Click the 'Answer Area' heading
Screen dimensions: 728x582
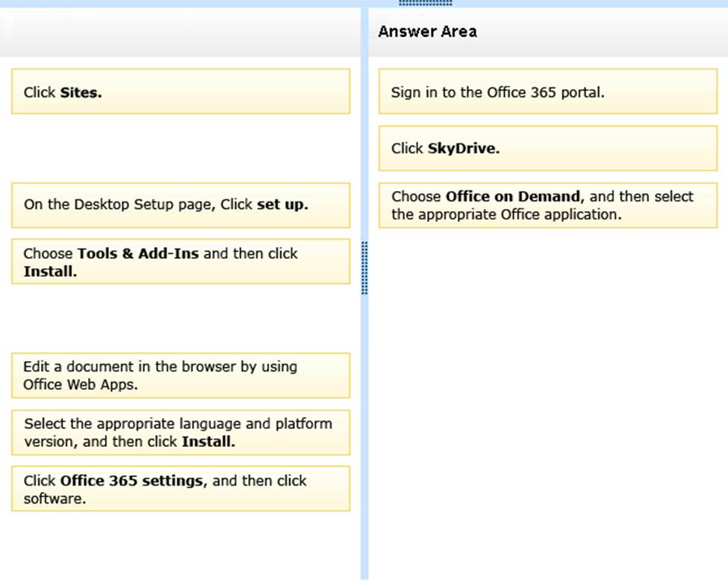[427, 31]
